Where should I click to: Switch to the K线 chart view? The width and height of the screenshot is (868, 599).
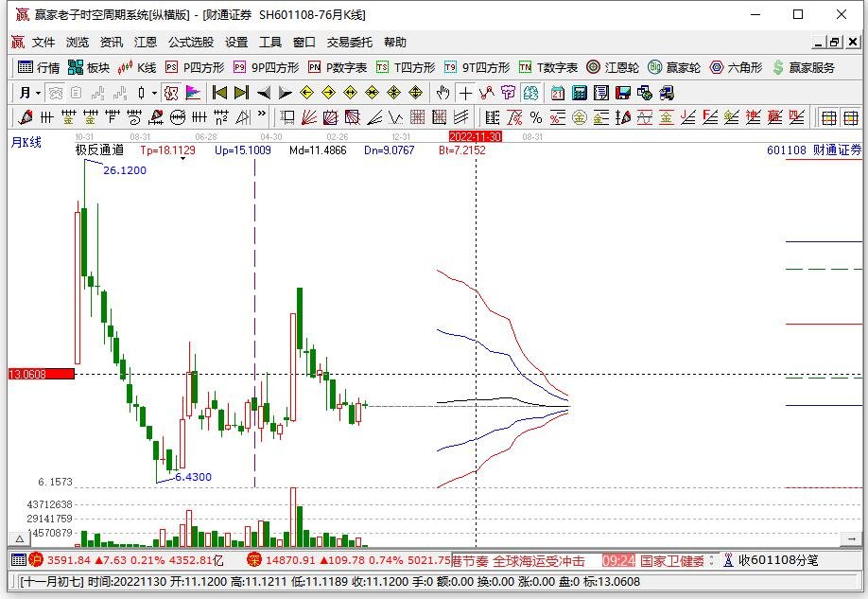137,67
